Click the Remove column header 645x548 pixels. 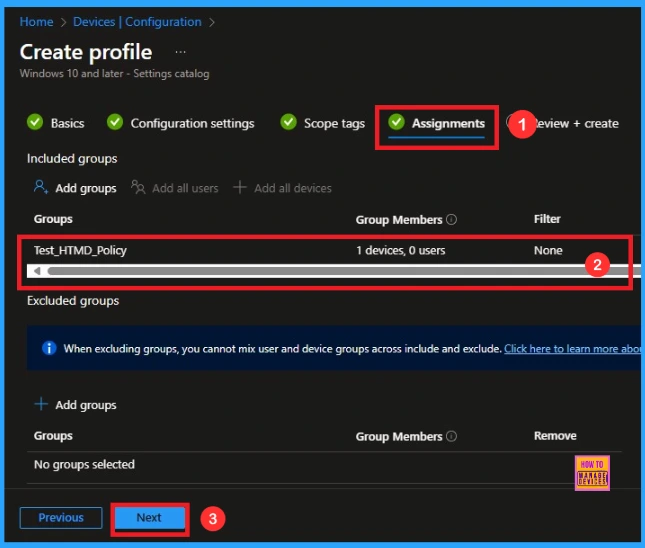[x=555, y=436]
